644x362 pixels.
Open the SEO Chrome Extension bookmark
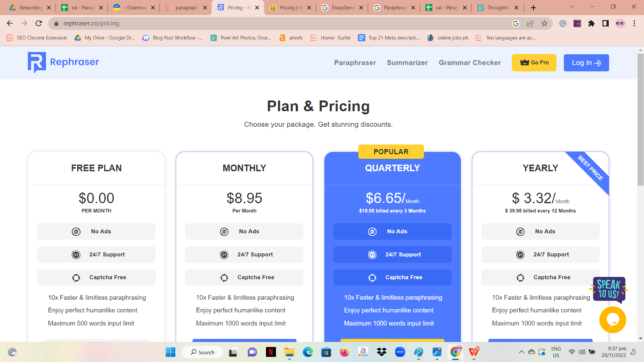[37, 38]
